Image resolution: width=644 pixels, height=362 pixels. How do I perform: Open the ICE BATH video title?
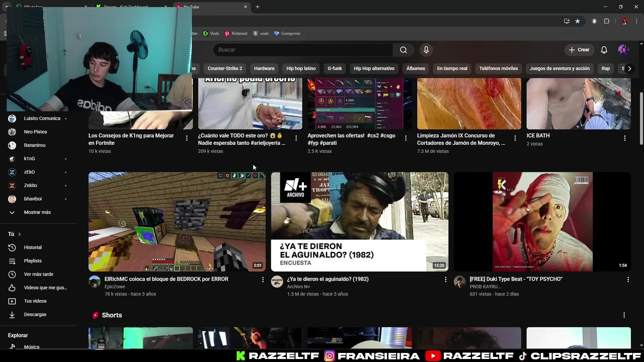click(x=538, y=136)
